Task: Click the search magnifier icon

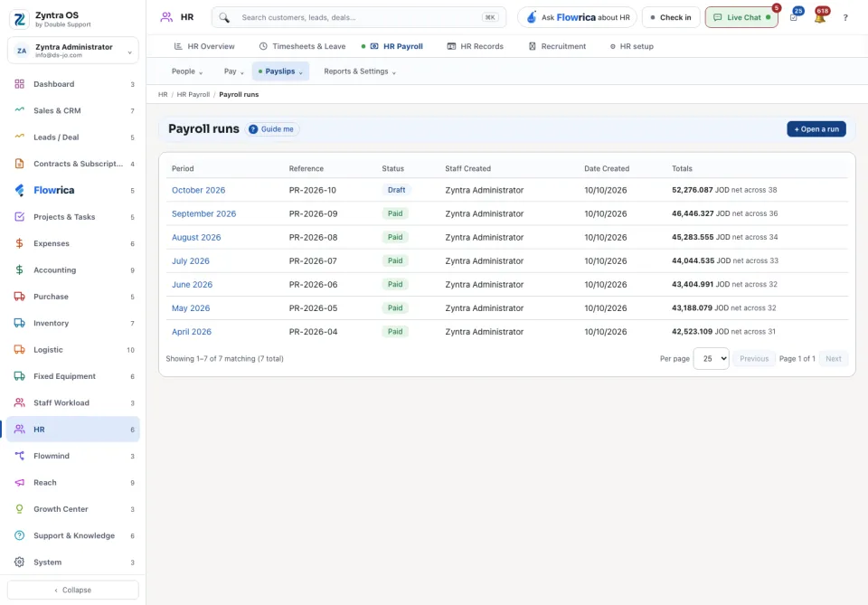Action: click(x=223, y=18)
